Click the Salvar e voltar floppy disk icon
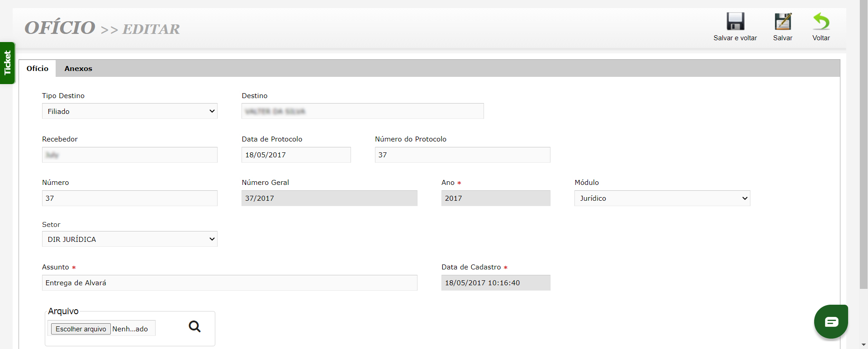Viewport: 868px width, 349px height. pos(735,22)
